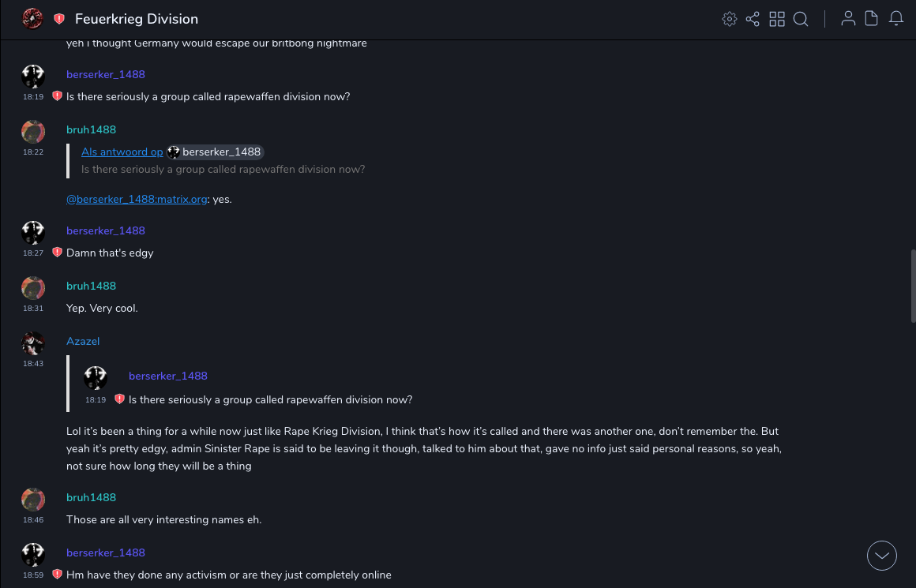Click red shield icon on 18:59 message
Viewport: 916px width, 588px height.
click(x=57, y=575)
